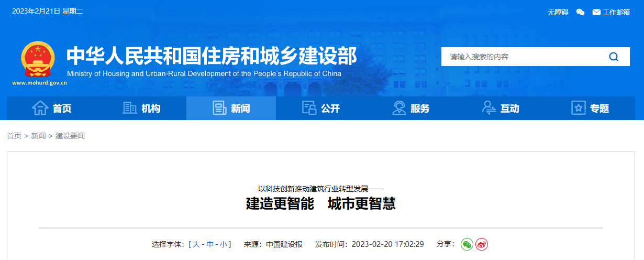644x260 pixels.
Task: Click the search magnifier icon
Action: (x=614, y=57)
